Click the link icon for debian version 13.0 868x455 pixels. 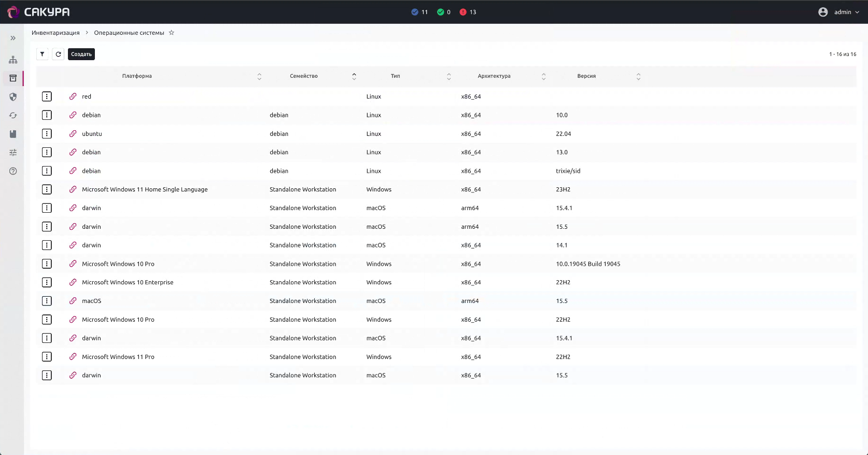click(73, 152)
